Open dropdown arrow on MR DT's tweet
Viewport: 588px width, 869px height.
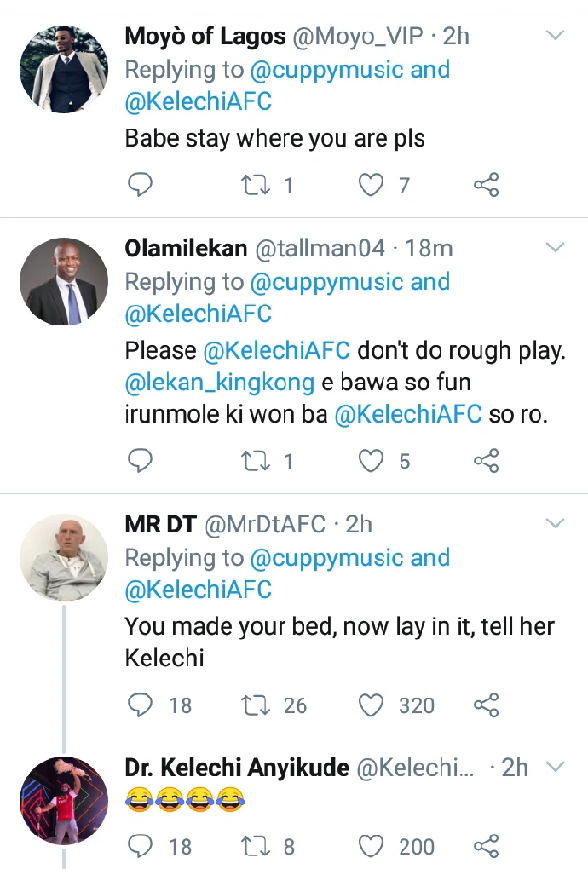[555, 522]
